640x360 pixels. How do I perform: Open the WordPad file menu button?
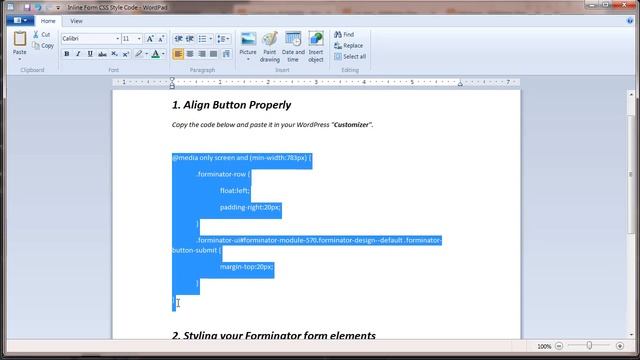20,20
